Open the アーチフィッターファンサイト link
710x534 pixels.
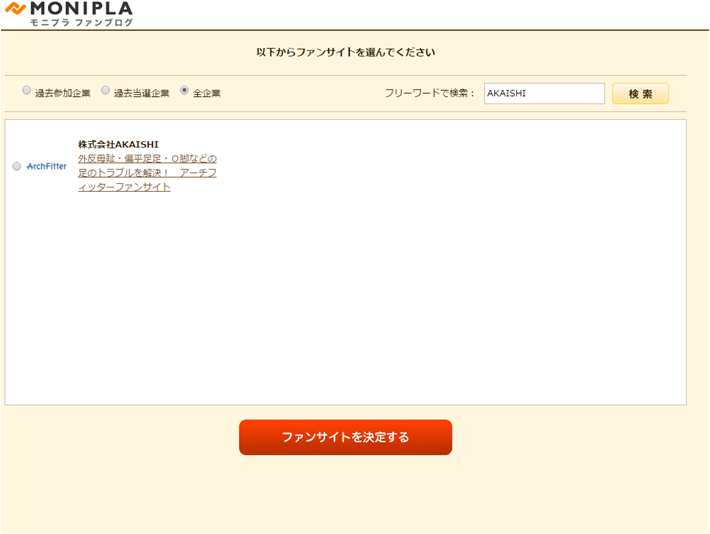pyautogui.click(x=147, y=173)
